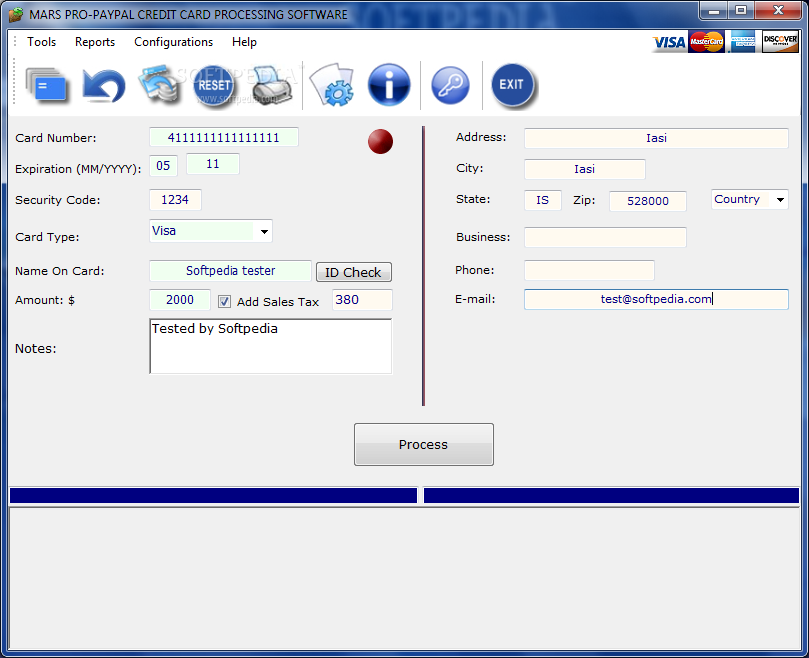The height and width of the screenshot is (658, 809).
Task: Click the Phone field
Action: (x=589, y=270)
